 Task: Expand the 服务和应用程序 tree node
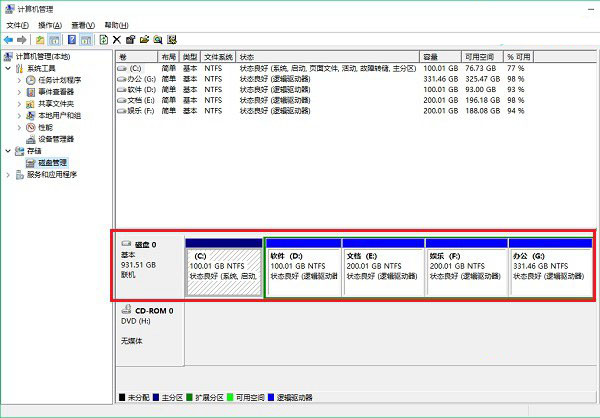[x=8, y=174]
